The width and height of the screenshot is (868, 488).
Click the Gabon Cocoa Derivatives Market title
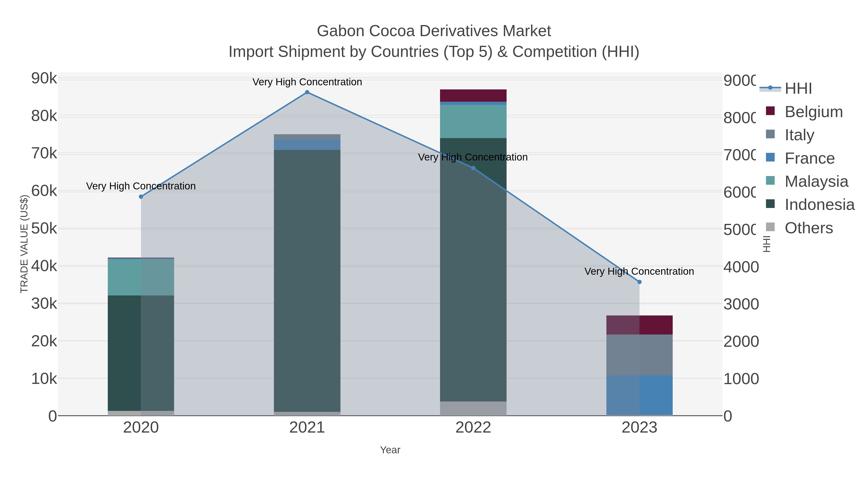(x=434, y=31)
